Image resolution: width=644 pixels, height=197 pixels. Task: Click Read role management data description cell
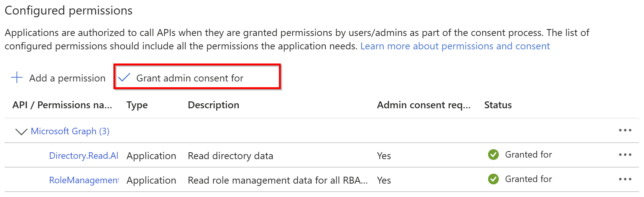(278, 180)
